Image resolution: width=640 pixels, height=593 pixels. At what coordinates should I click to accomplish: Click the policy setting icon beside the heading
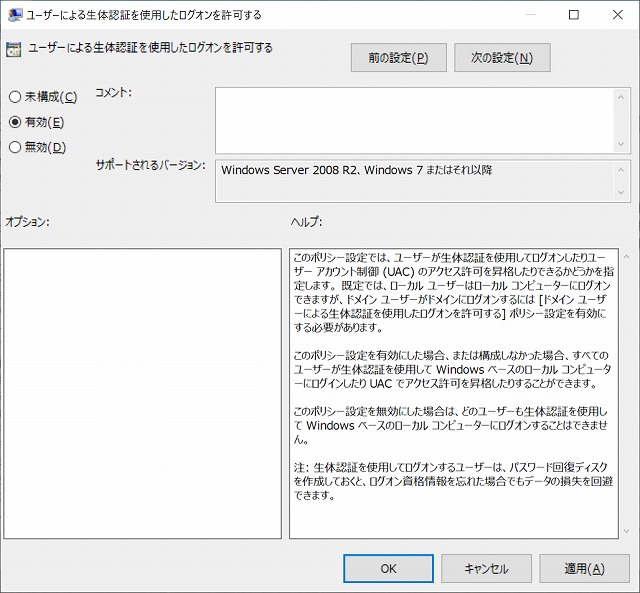[x=13, y=50]
